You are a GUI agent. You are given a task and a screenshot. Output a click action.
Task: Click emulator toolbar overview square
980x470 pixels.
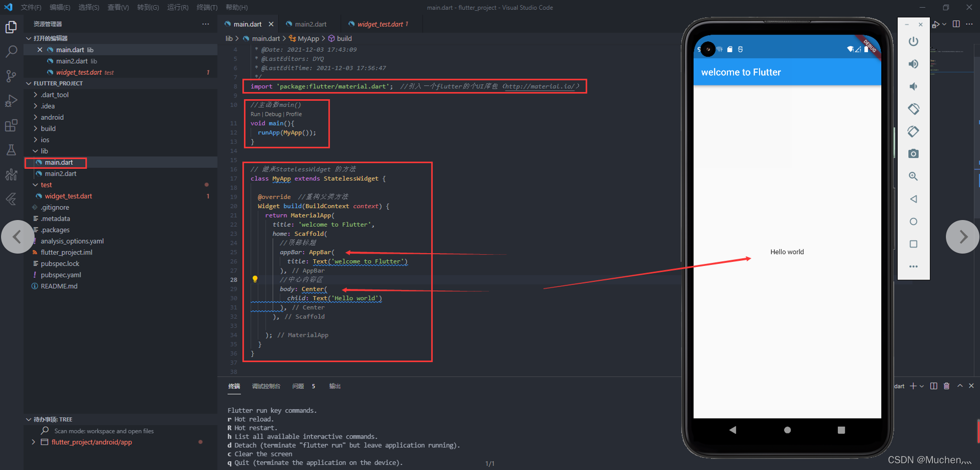pyautogui.click(x=913, y=244)
